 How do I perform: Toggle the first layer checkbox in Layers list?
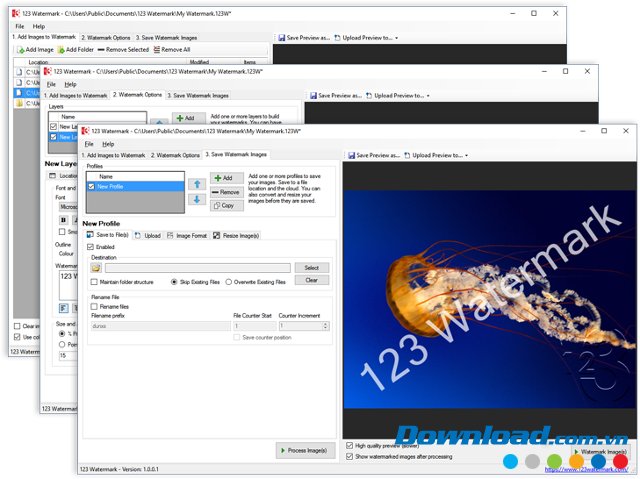click(53, 126)
